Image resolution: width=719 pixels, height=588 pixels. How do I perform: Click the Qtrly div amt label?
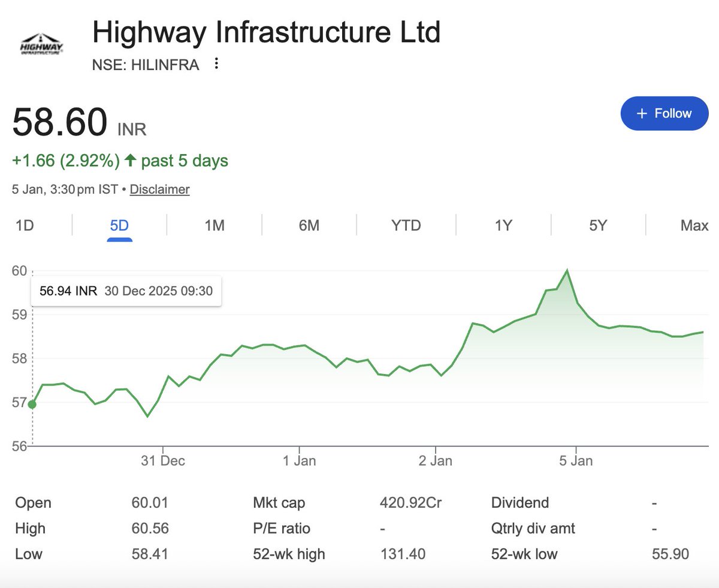[x=533, y=529]
